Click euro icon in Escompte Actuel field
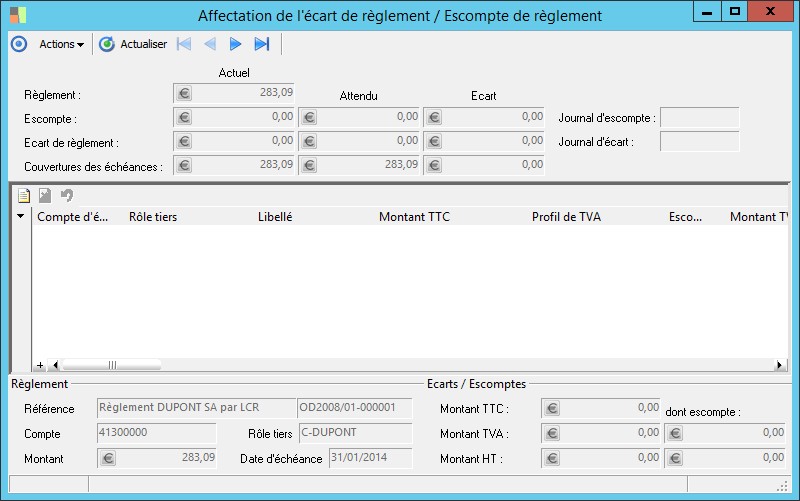The width and height of the screenshot is (800, 501). click(x=184, y=117)
